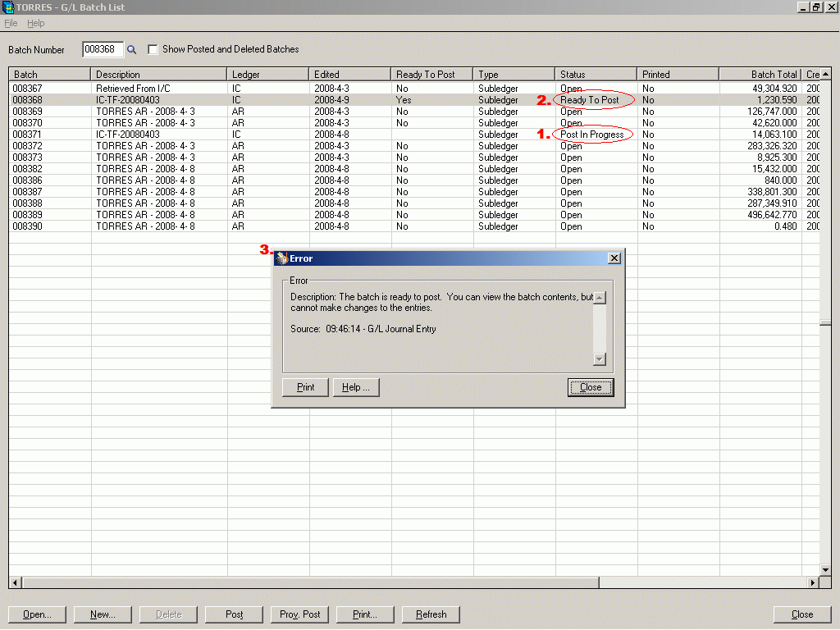Click the Prov. Post button

tap(299, 614)
